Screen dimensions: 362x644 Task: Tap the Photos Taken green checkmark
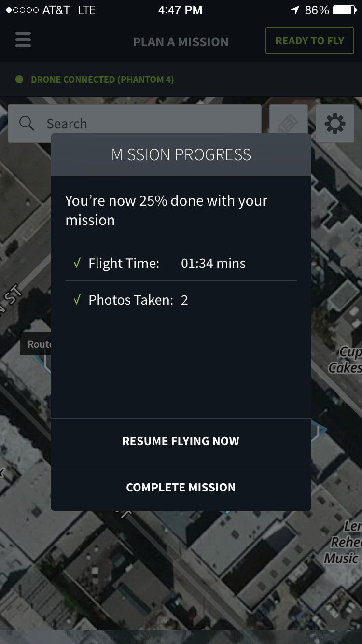point(76,300)
